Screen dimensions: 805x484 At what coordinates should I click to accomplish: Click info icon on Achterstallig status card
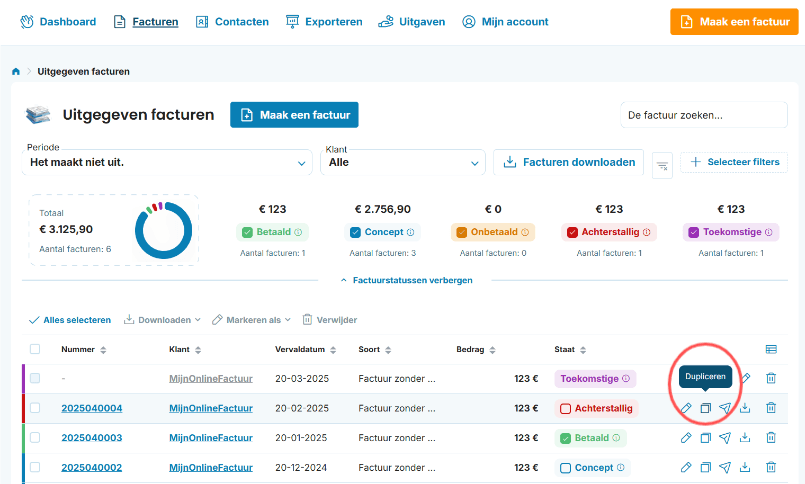coord(647,232)
